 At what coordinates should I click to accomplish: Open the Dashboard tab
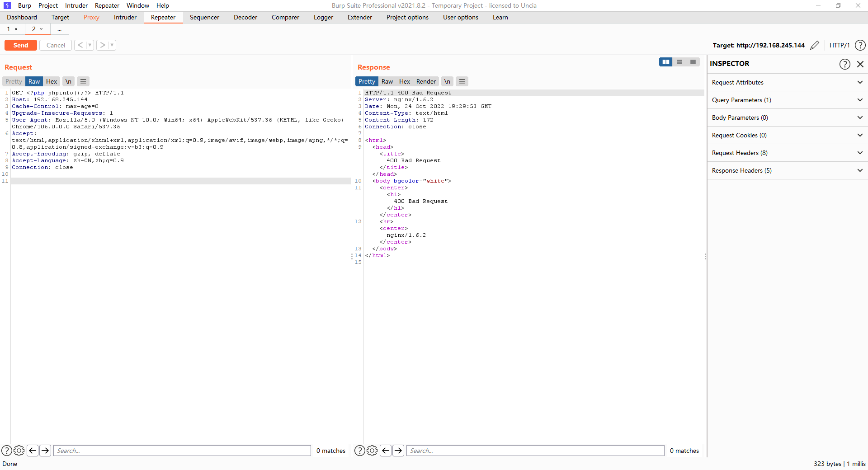point(22,17)
